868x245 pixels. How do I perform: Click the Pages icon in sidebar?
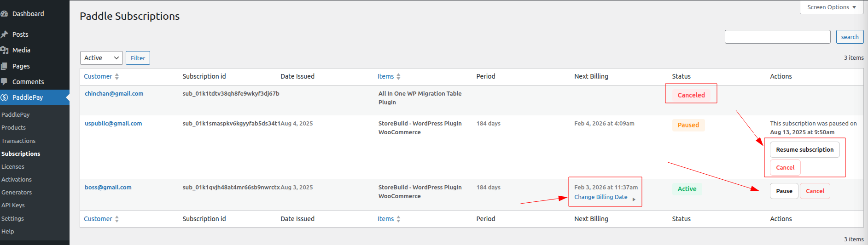pyautogui.click(x=4, y=66)
